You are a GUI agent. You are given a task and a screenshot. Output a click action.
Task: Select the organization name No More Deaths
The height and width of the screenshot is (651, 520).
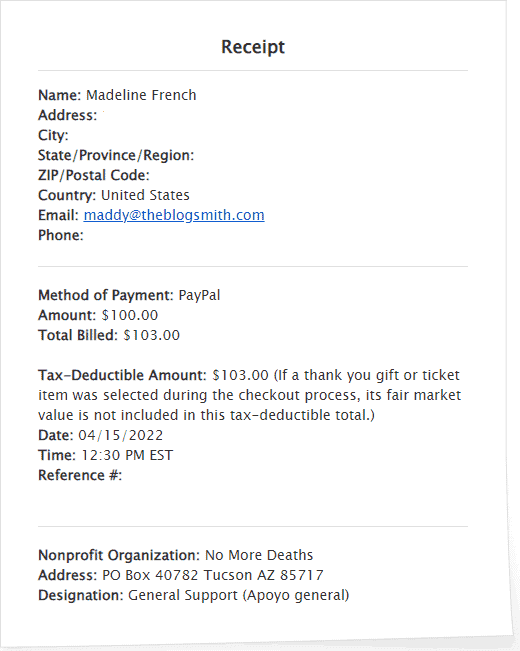click(259, 555)
